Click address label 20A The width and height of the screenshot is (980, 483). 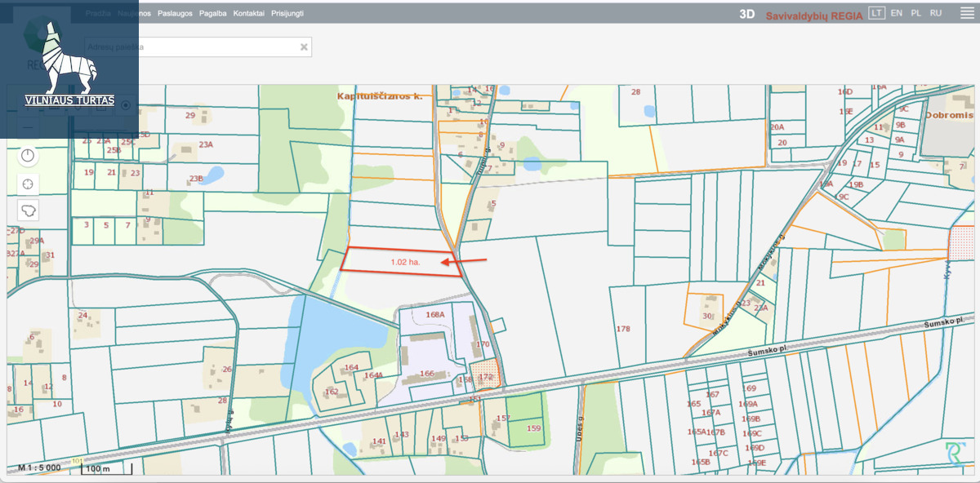point(777,126)
